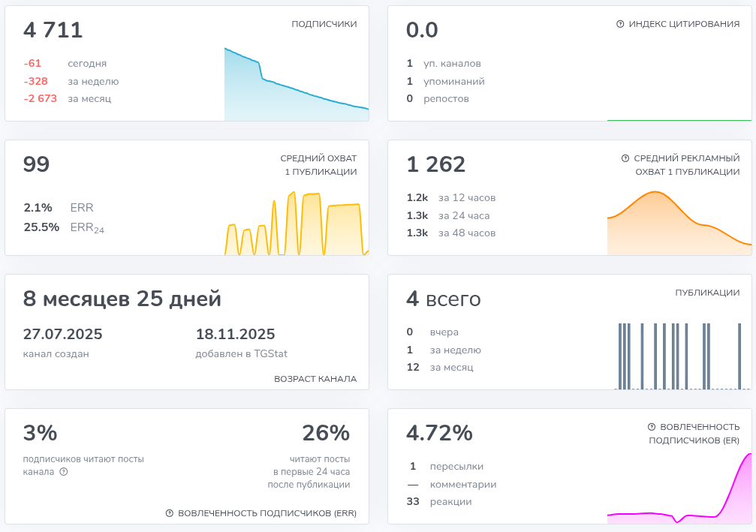Click the orange advertising reach chart
The image size is (756, 532).
(678, 225)
